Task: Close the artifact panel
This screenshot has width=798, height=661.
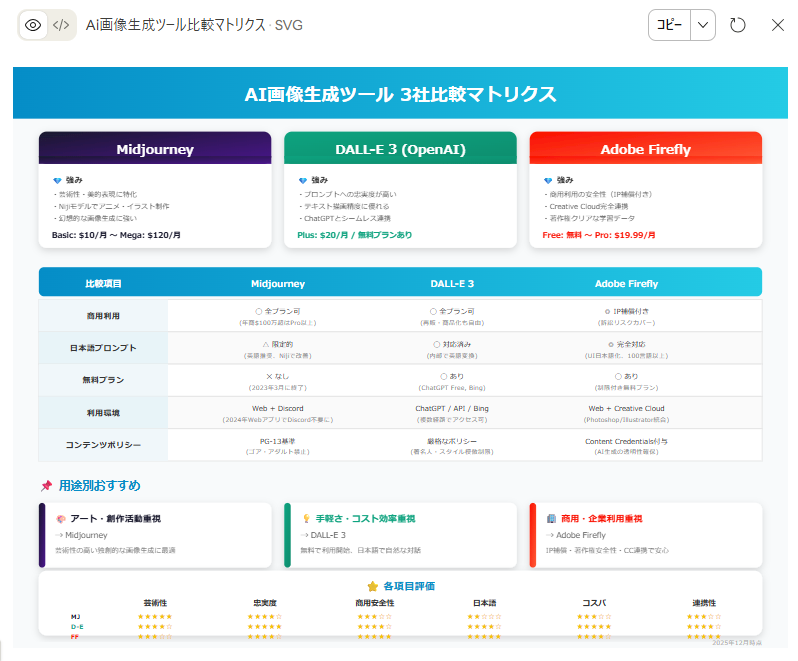Action: [x=778, y=25]
